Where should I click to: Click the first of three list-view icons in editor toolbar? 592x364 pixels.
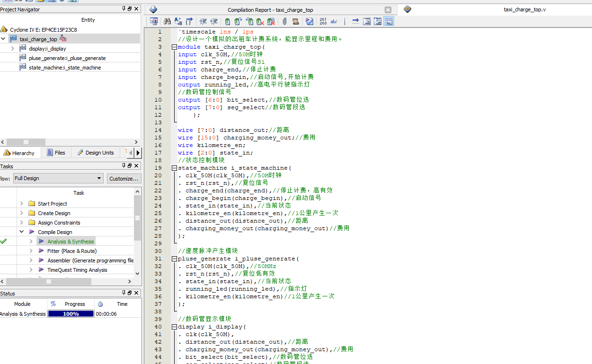[367, 21]
